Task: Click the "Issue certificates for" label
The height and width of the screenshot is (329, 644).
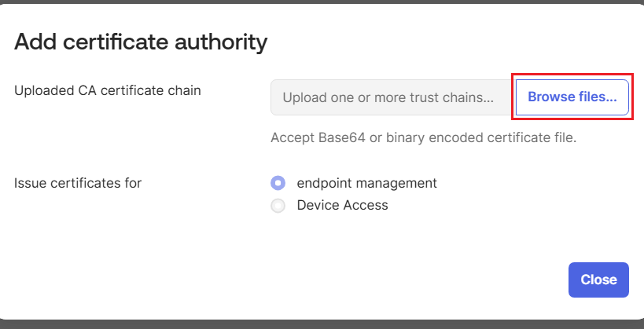Action: (78, 183)
